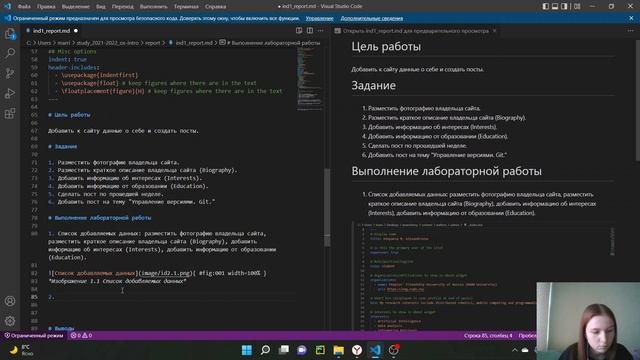This screenshot has height=360, width=640.
Task: Click the '# Задание' heading in editor
Action: click(62, 147)
